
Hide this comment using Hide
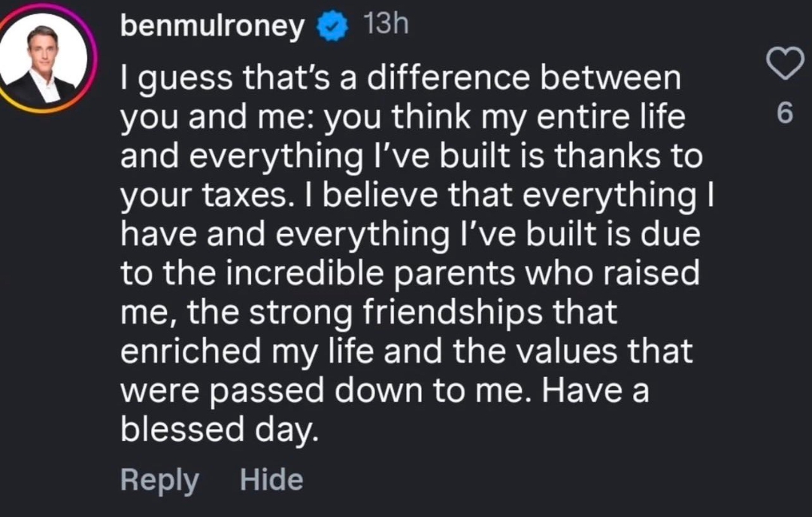271,480
